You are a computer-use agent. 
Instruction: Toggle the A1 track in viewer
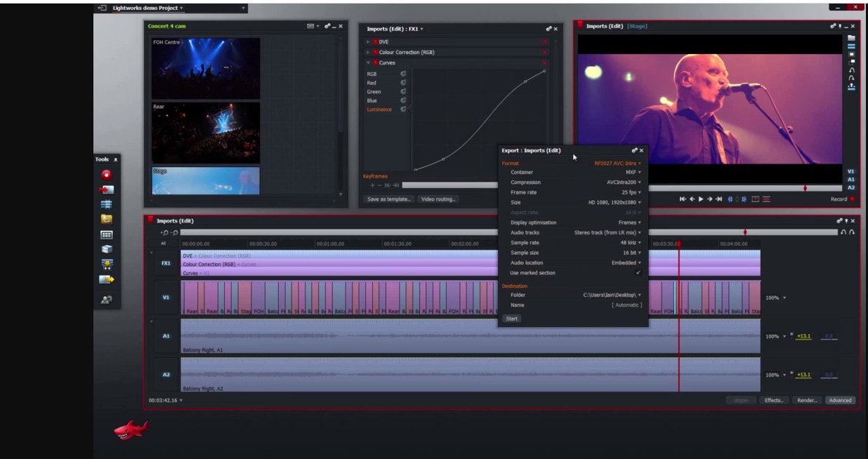(x=850, y=180)
